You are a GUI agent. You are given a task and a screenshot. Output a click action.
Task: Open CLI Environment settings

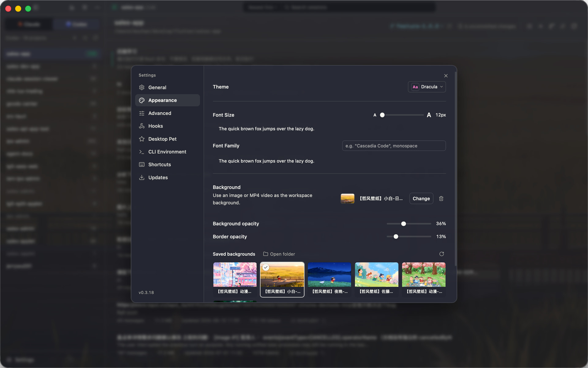tap(168, 152)
